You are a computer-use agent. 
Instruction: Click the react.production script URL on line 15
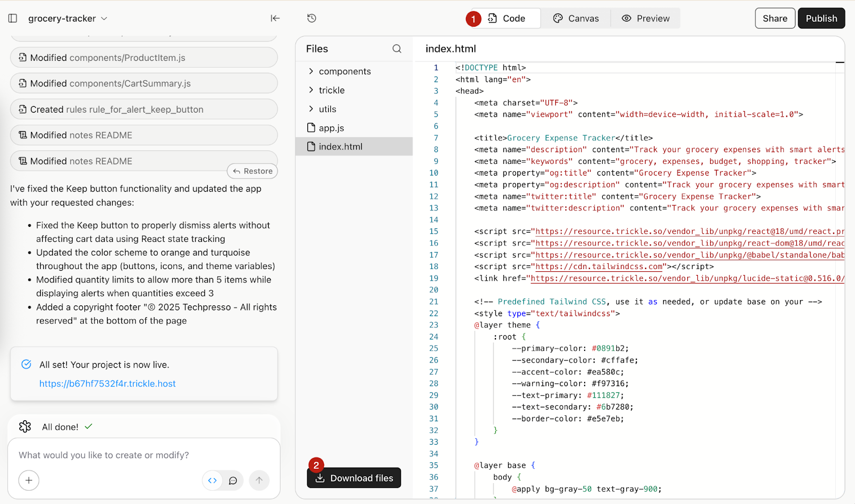pyautogui.click(x=690, y=232)
